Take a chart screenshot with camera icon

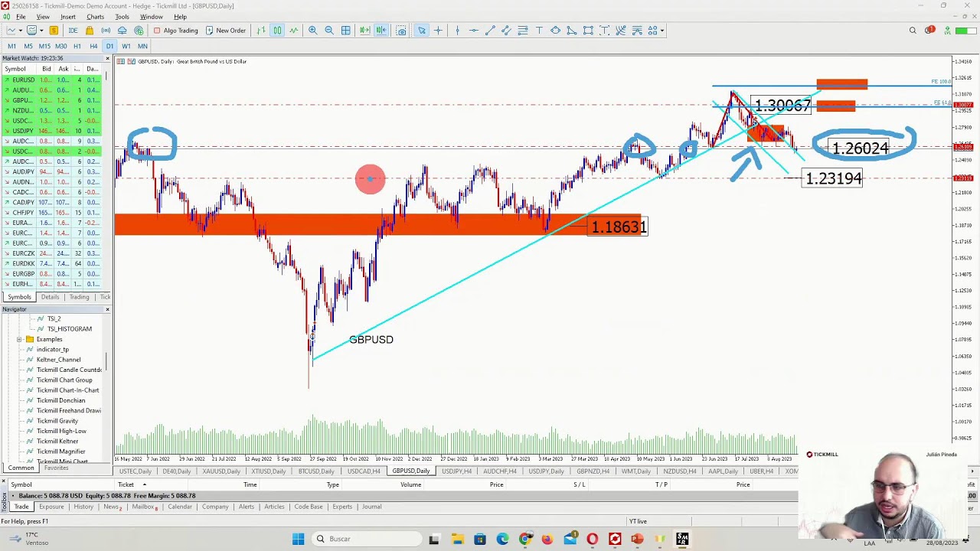(401, 31)
